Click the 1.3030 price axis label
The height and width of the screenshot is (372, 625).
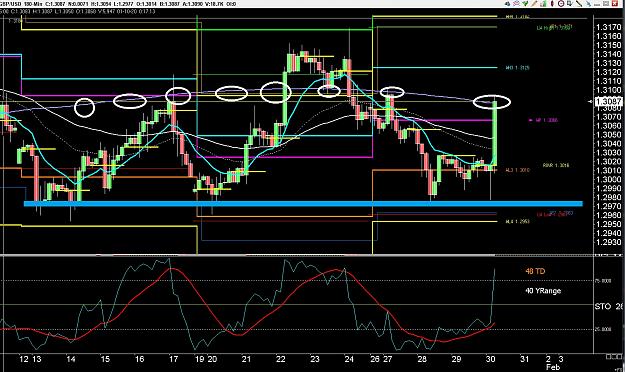click(x=608, y=153)
